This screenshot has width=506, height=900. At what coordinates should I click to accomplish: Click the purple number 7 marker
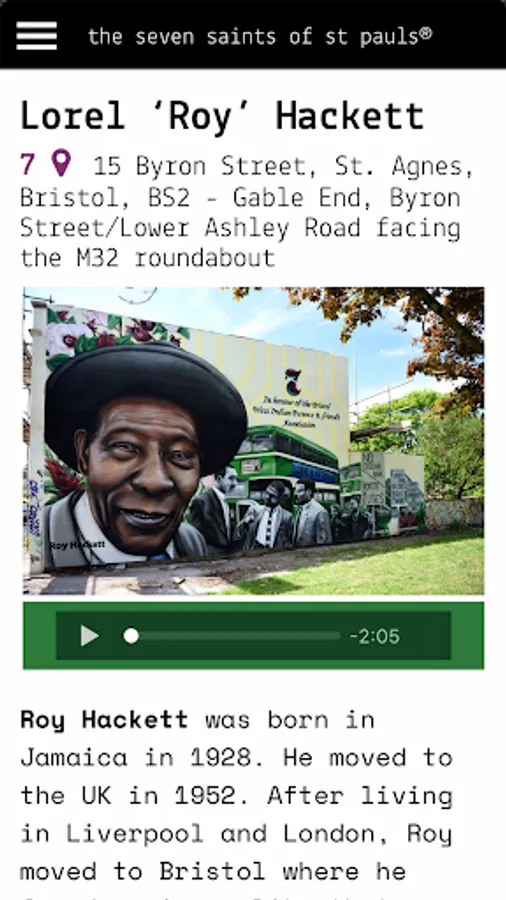28,164
